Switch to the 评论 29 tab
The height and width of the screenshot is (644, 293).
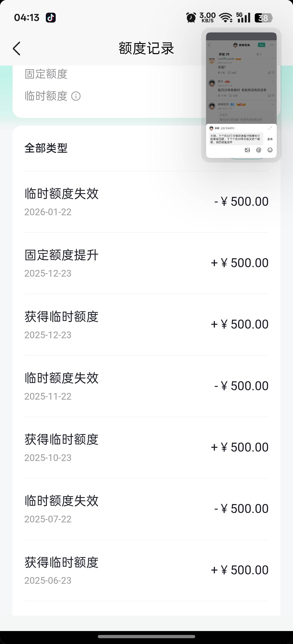pyautogui.click(x=224, y=54)
